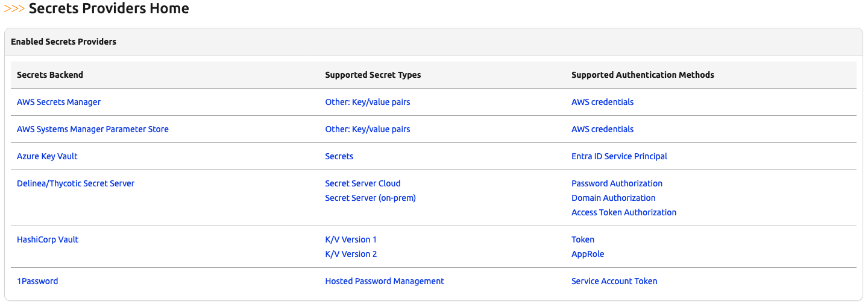
Task: Open the 1Password backend link
Action: 37,281
